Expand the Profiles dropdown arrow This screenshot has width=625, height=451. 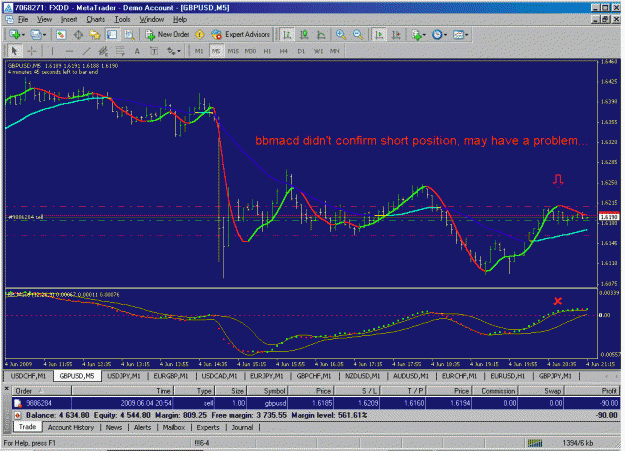point(44,35)
